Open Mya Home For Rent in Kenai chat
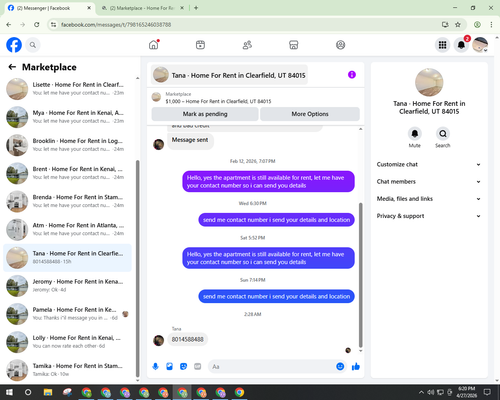Screen dimensions: 500x400 (67, 117)
